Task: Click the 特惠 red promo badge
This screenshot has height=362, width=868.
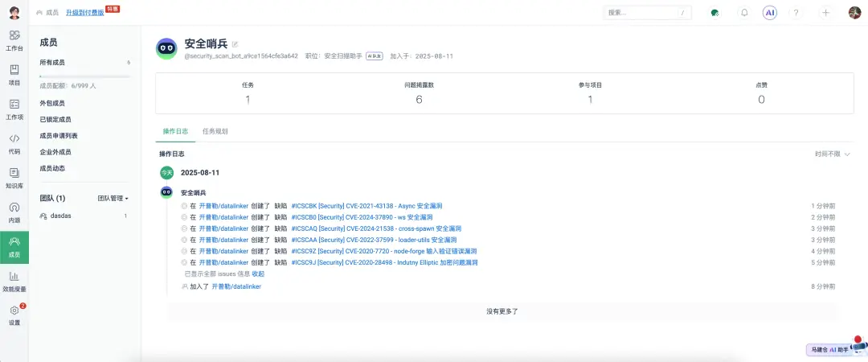Action: 113,9
